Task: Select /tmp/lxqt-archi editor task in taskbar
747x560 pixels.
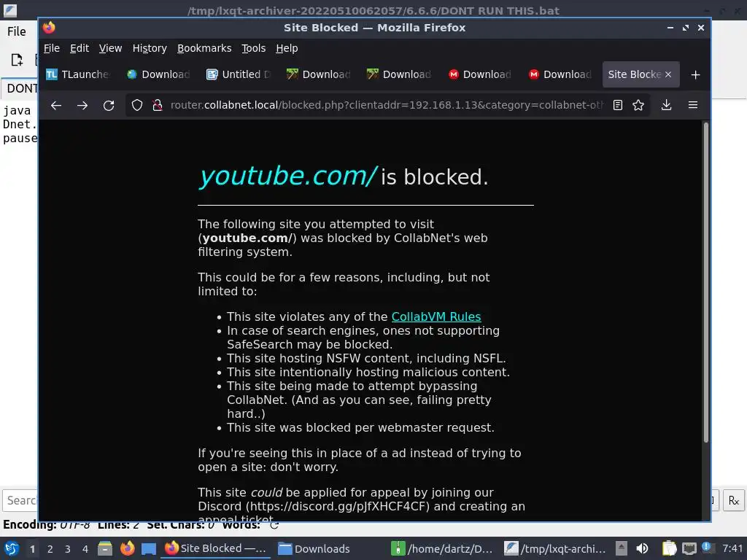Action: 556,548
